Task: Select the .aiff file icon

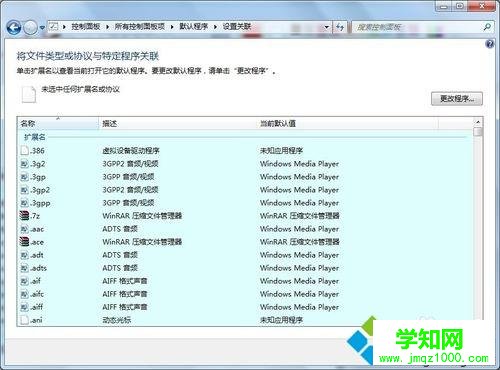Action: [x=24, y=307]
